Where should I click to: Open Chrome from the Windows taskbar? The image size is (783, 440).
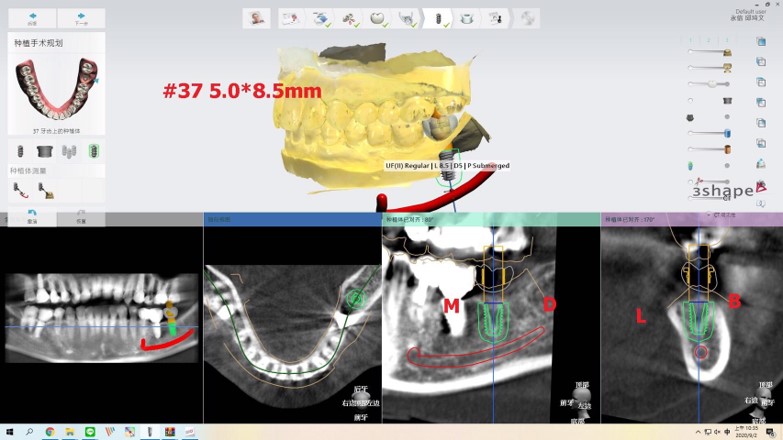pyautogui.click(x=49, y=432)
